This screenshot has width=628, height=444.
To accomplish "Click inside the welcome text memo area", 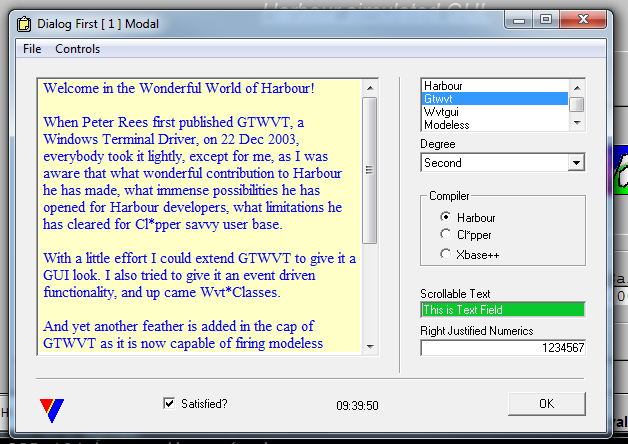I will click(x=199, y=216).
